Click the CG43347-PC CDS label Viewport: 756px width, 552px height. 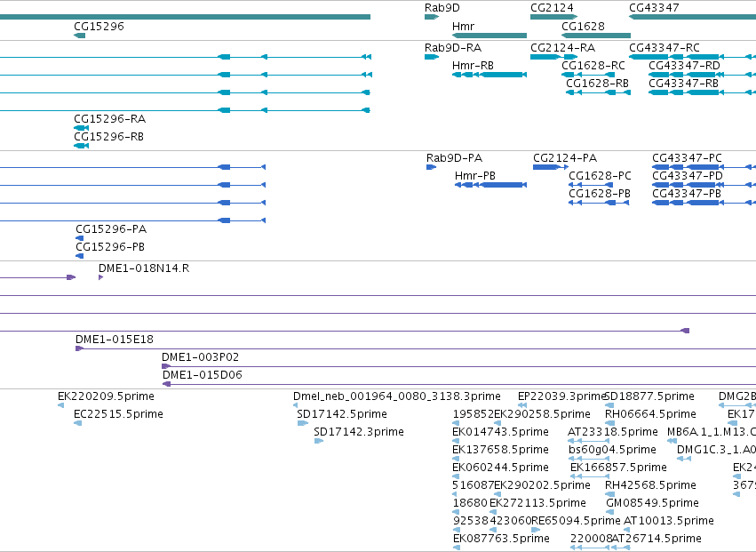[687, 158]
